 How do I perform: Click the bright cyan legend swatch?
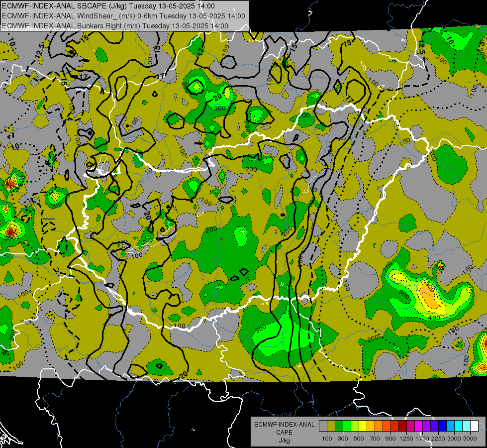click(x=459, y=426)
